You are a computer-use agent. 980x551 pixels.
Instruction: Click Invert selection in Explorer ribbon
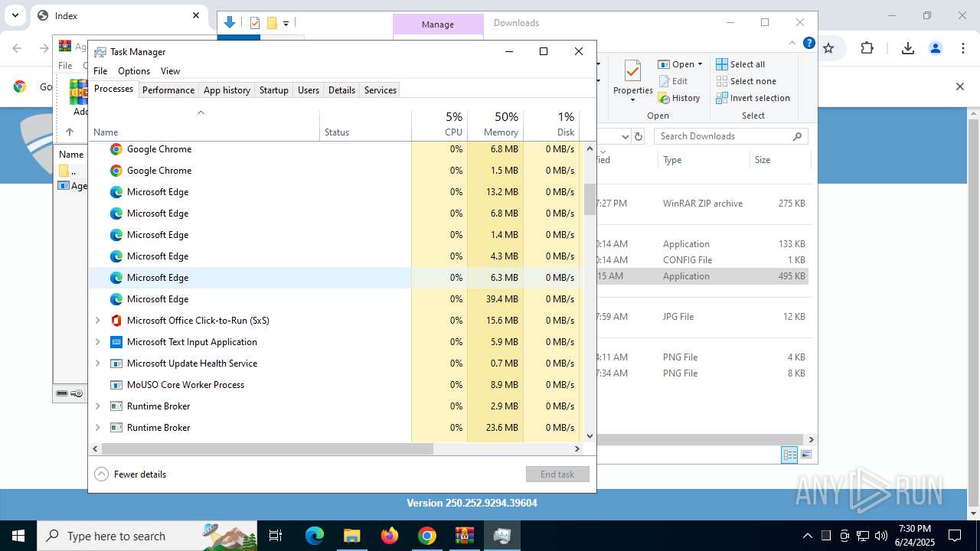(x=753, y=98)
